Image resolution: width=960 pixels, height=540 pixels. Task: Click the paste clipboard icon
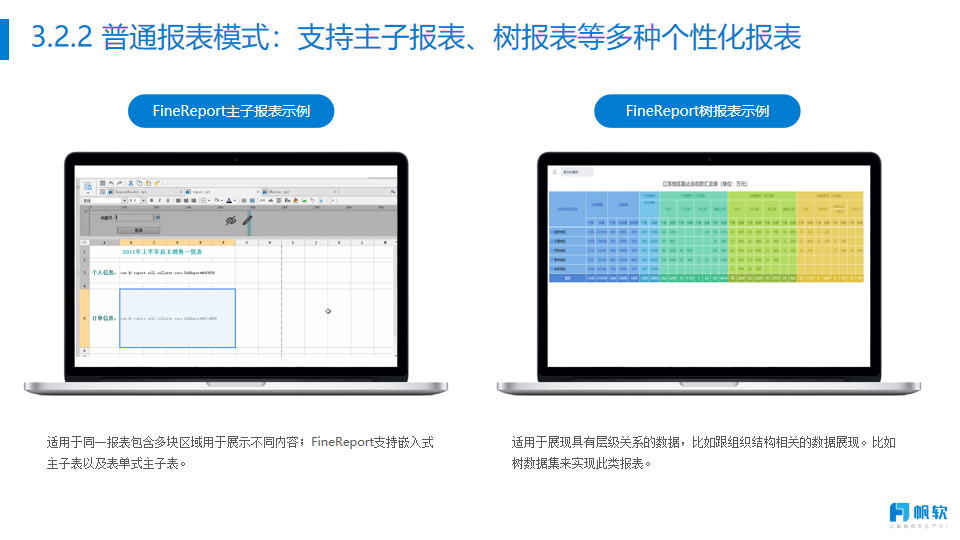(148, 183)
